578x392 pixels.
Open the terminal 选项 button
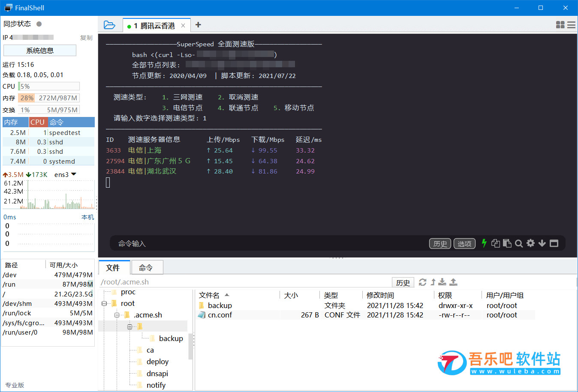click(x=464, y=244)
